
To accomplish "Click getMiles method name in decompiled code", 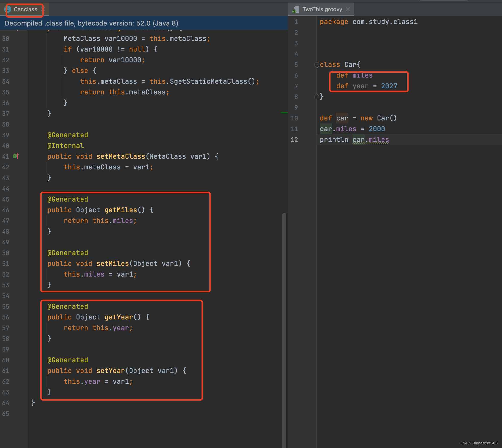I will click(121, 210).
